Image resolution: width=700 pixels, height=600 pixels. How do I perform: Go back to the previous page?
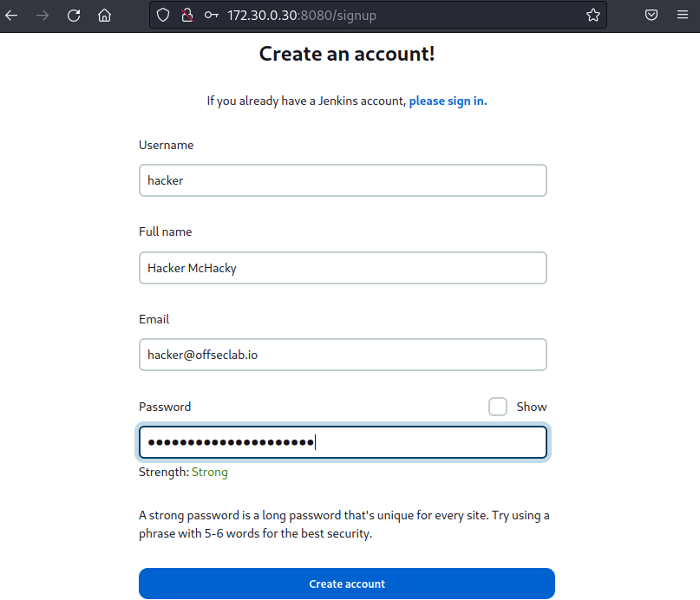pyautogui.click(x=12, y=15)
